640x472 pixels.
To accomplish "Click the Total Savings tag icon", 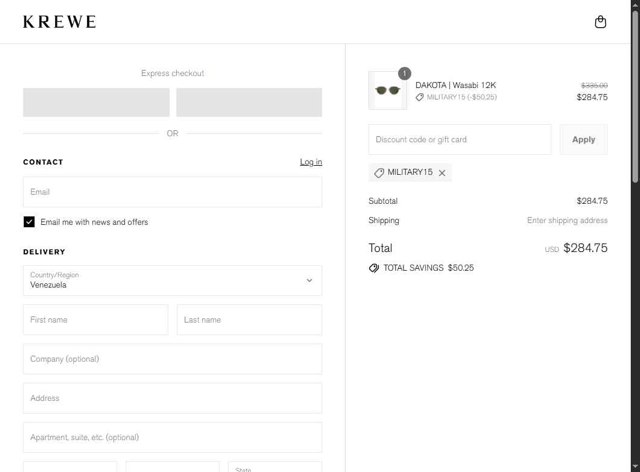I will coord(373,268).
